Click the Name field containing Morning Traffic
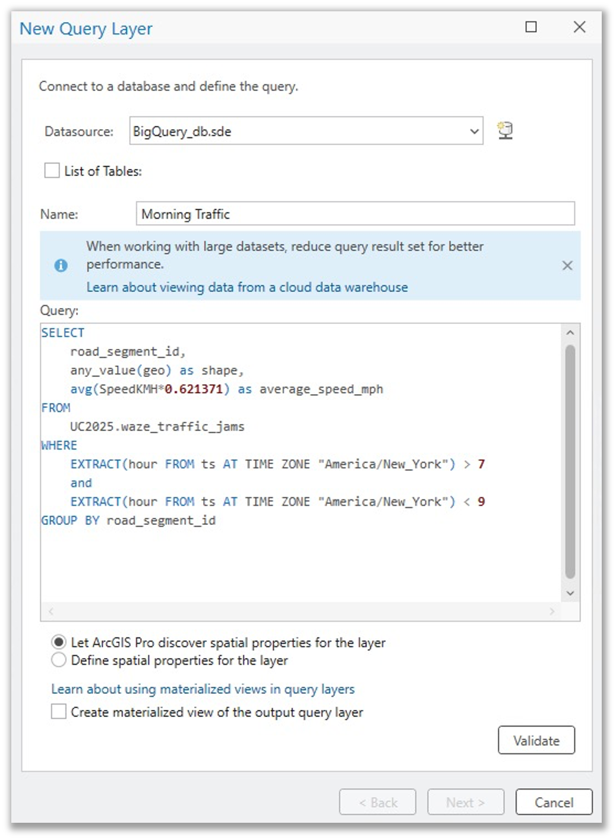The width and height of the screenshot is (616, 840). pyautogui.click(x=355, y=213)
